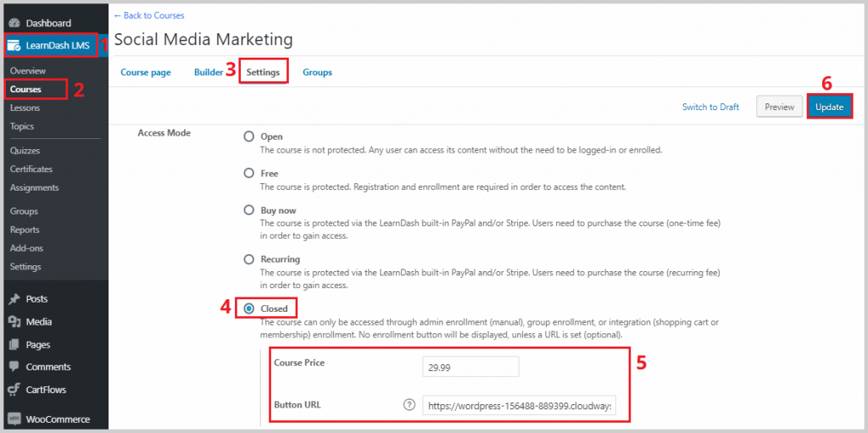Open the Add-ons submenu item

(26, 248)
